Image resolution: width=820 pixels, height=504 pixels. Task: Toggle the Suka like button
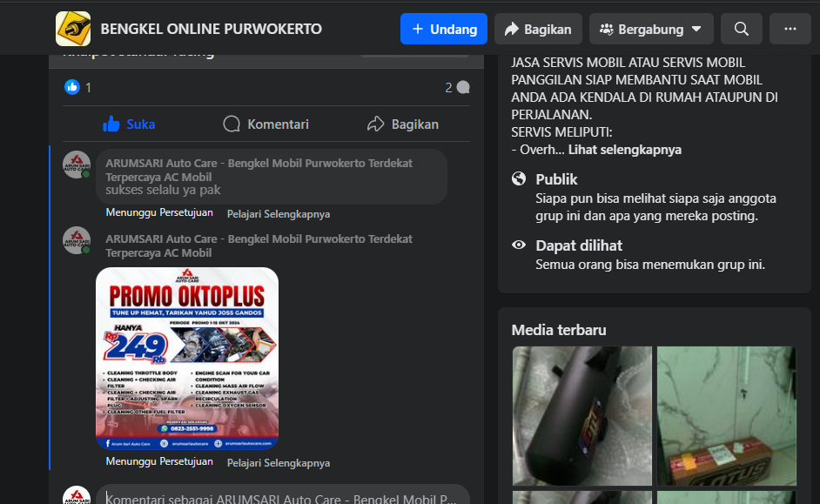point(129,124)
